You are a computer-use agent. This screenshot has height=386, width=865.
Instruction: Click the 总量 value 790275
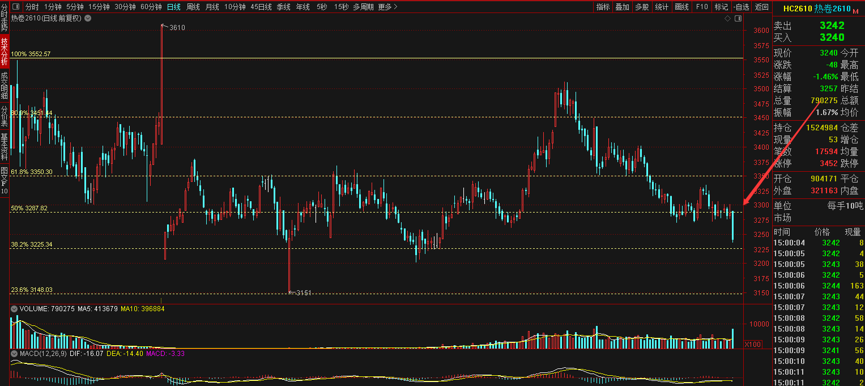pyautogui.click(x=824, y=100)
